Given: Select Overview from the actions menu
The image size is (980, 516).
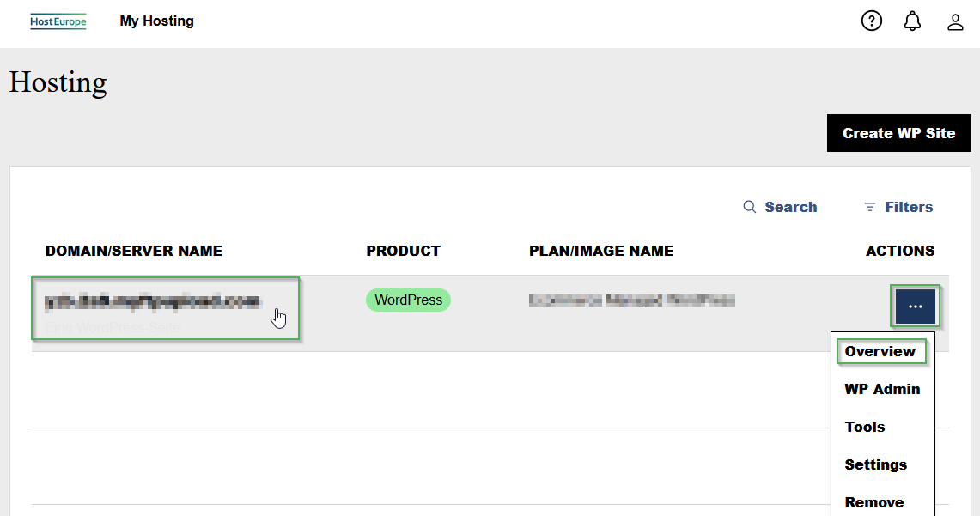Looking at the screenshot, I should 880,351.
